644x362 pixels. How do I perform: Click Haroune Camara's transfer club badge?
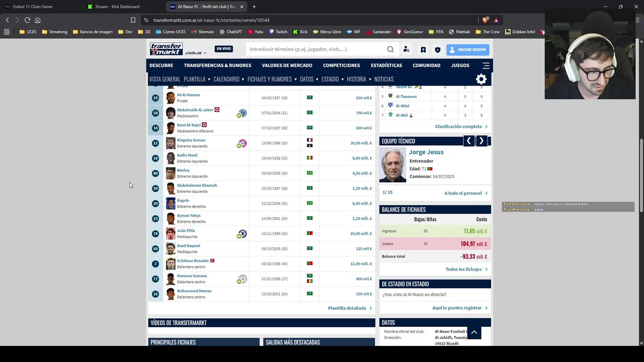click(242, 279)
